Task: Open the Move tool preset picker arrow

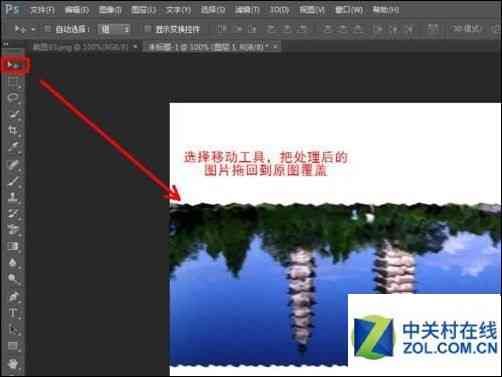Action: click(x=33, y=29)
